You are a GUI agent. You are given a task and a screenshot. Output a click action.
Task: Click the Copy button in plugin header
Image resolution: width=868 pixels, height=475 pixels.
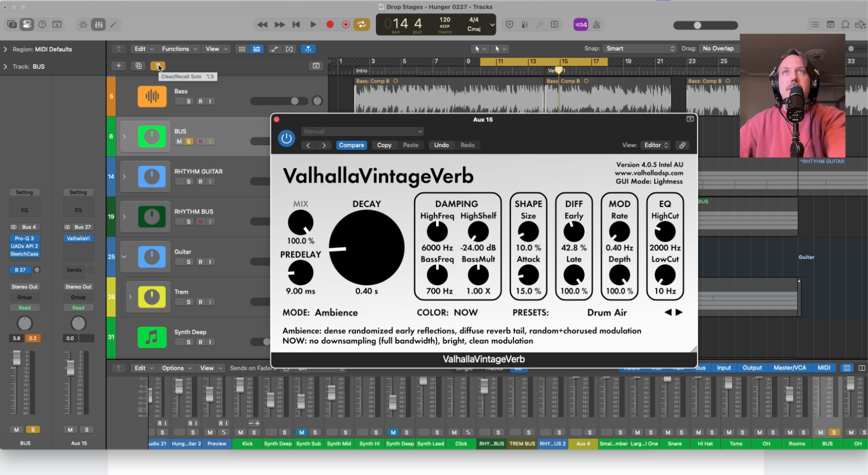(384, 145)
